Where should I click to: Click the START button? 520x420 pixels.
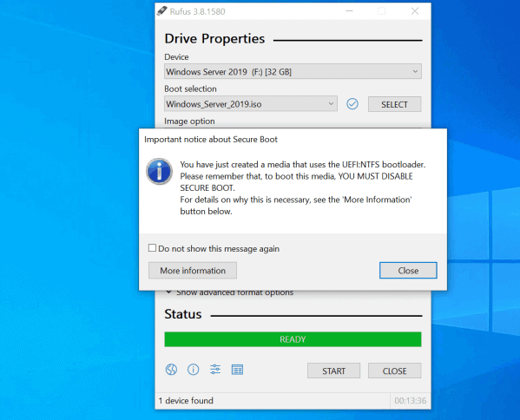coord(333,371)
